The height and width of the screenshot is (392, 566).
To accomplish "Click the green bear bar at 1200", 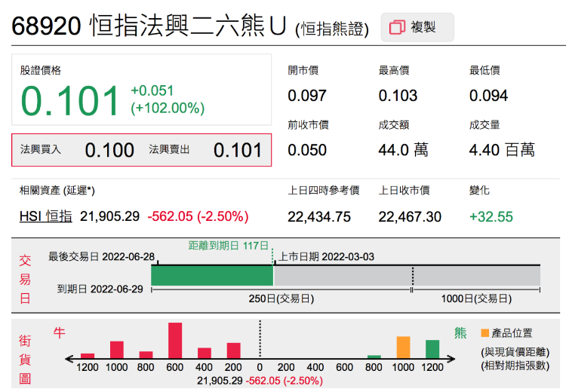I will [432, 349].
